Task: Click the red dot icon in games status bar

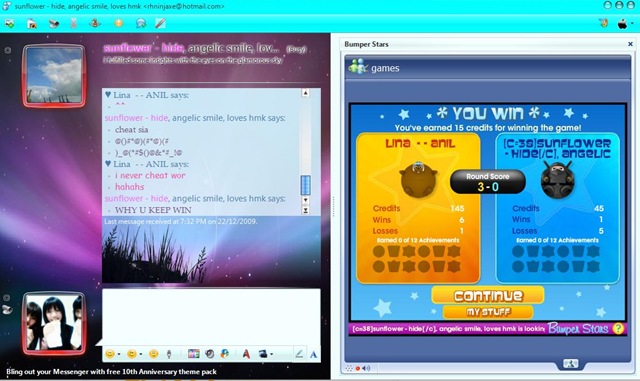Action: tap(358, 368)
